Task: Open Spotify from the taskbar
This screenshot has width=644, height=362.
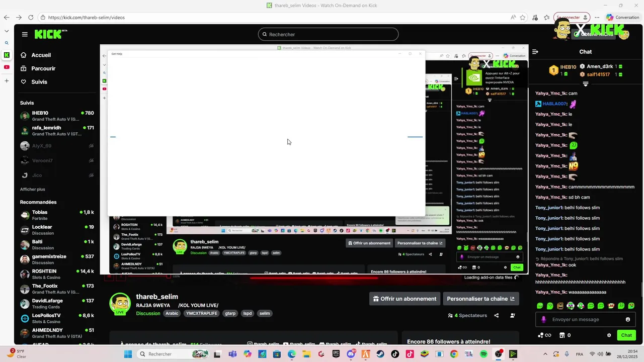Action: pyautogui.click(x=484, y=354)
